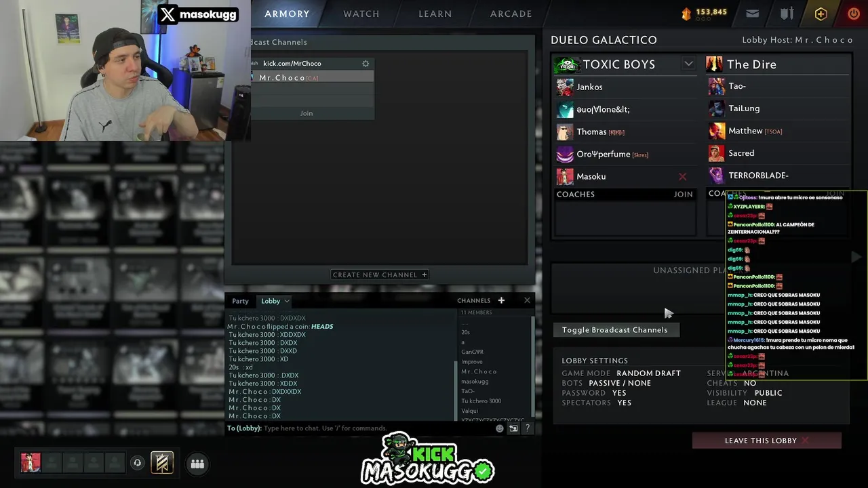Switch to the Party chat tab

point(240,301)
